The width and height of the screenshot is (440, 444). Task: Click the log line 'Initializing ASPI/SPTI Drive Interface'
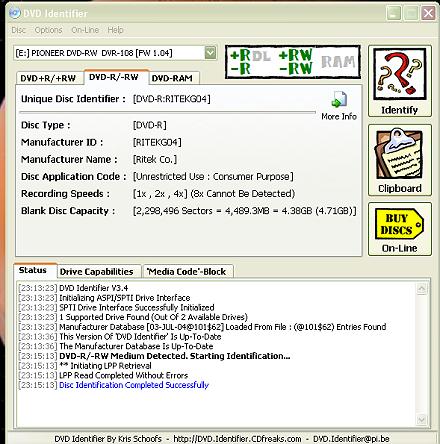point(125,298)
